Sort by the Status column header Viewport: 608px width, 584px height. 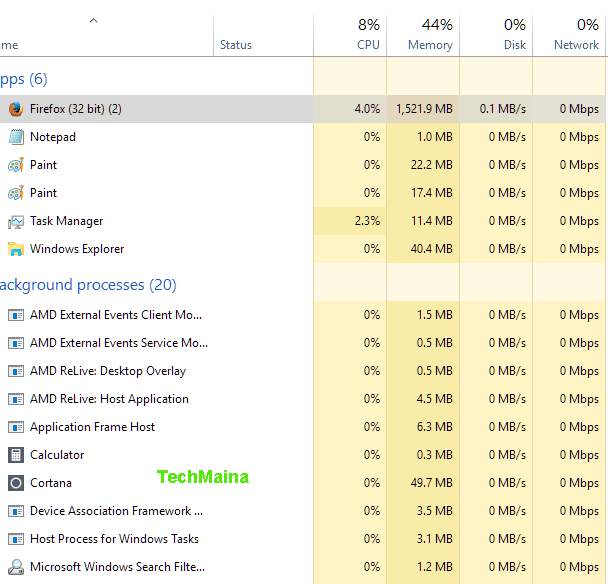coord(263,36)
